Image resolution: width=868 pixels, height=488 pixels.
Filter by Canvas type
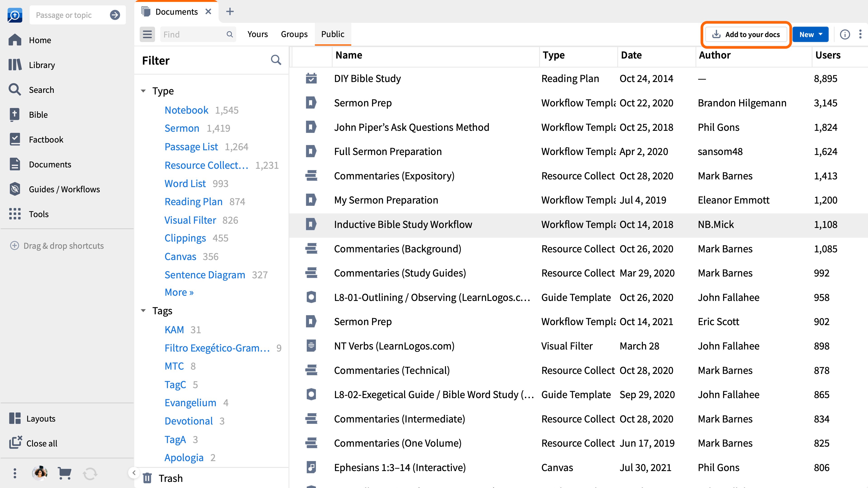[180, 257]
